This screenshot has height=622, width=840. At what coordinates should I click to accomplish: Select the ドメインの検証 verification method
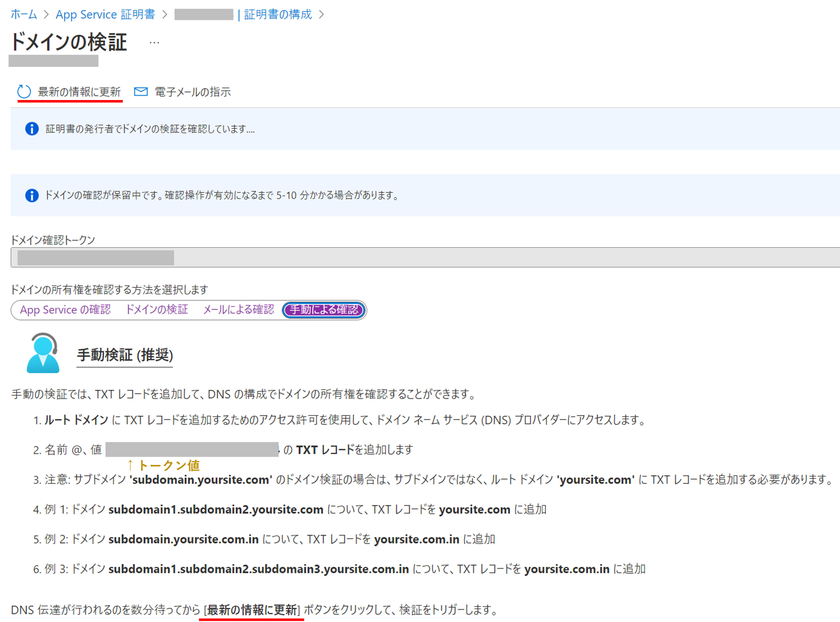pyautogui.click(x=157, y=310)
